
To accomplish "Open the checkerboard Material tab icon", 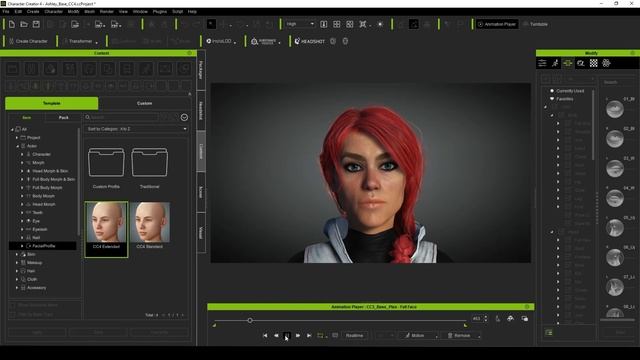I will point(593,63).
